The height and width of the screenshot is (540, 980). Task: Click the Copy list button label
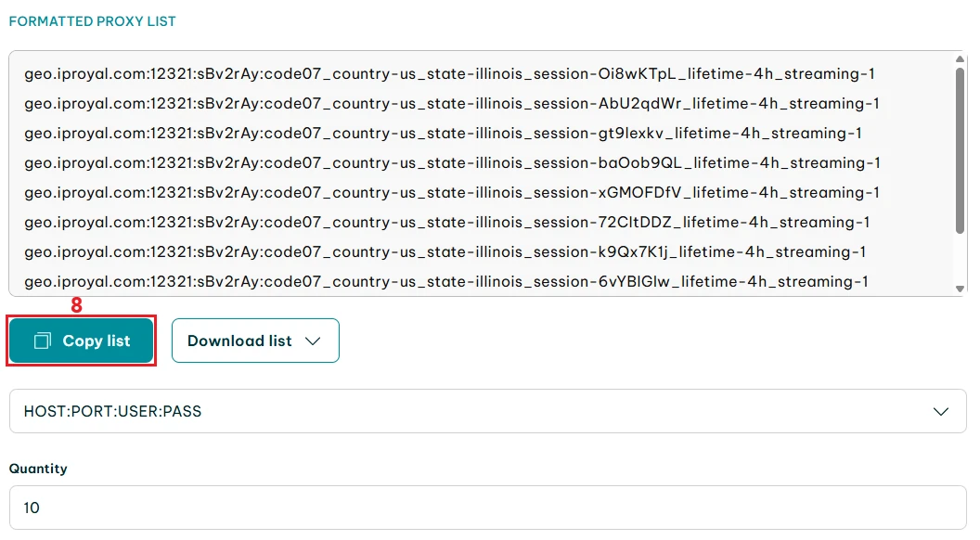[x=97, y=341]
